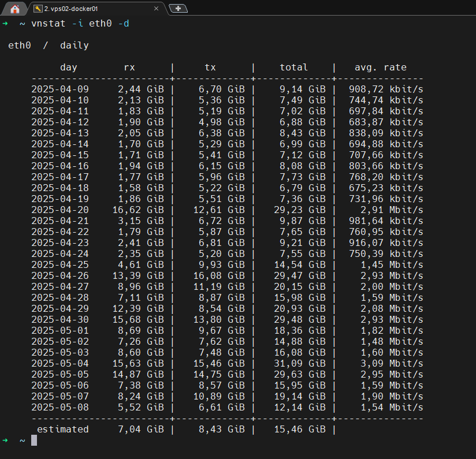Select total 29,48 GiB
Screen dimensions: 476x459
[x=300, y=319]
